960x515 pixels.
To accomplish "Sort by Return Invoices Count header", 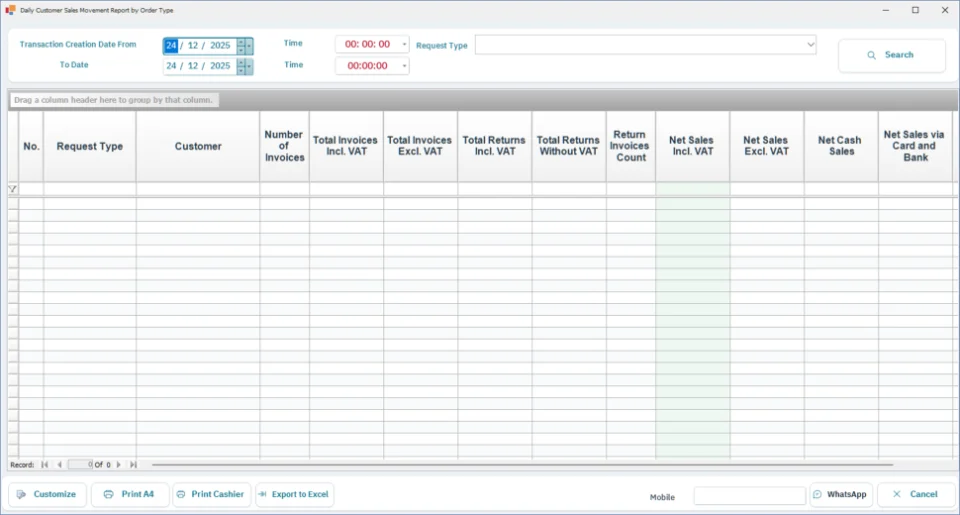I will 631,146.
